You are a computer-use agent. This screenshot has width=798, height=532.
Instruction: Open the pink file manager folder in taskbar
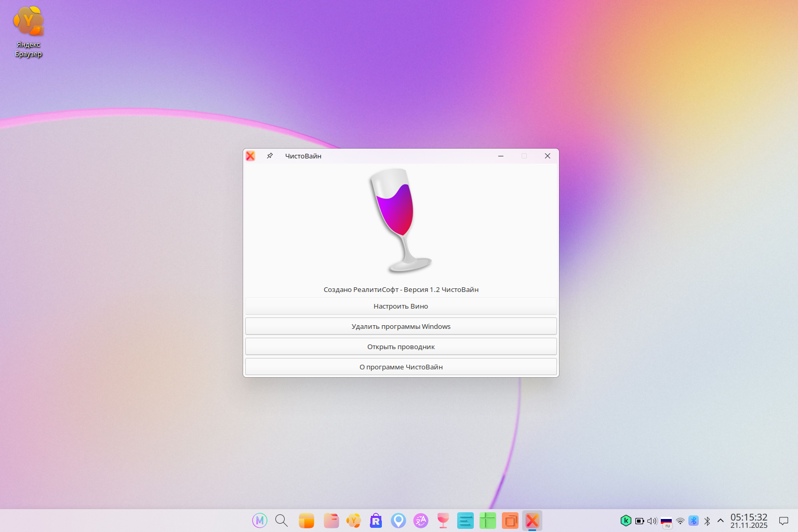tap(331, 520)
